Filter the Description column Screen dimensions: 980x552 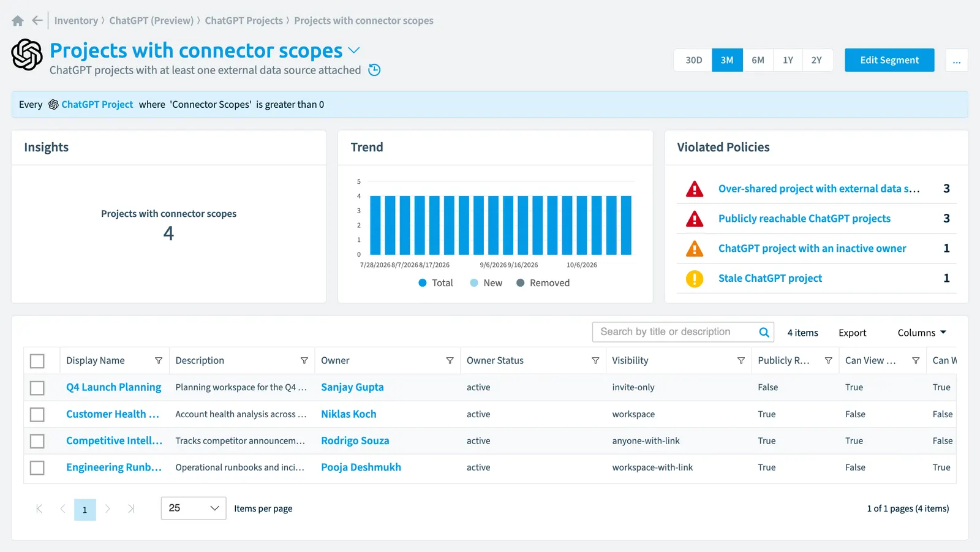[x=304, y=361]
